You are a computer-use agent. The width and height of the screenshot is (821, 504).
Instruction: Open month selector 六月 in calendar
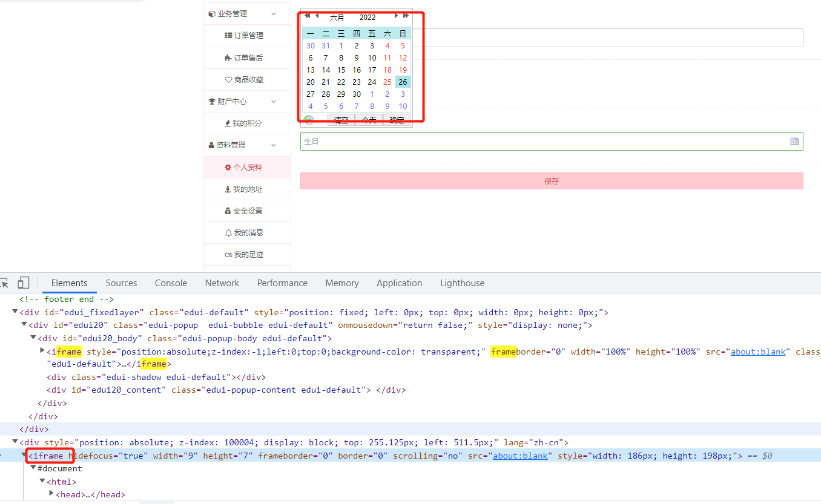click(337, 18)
